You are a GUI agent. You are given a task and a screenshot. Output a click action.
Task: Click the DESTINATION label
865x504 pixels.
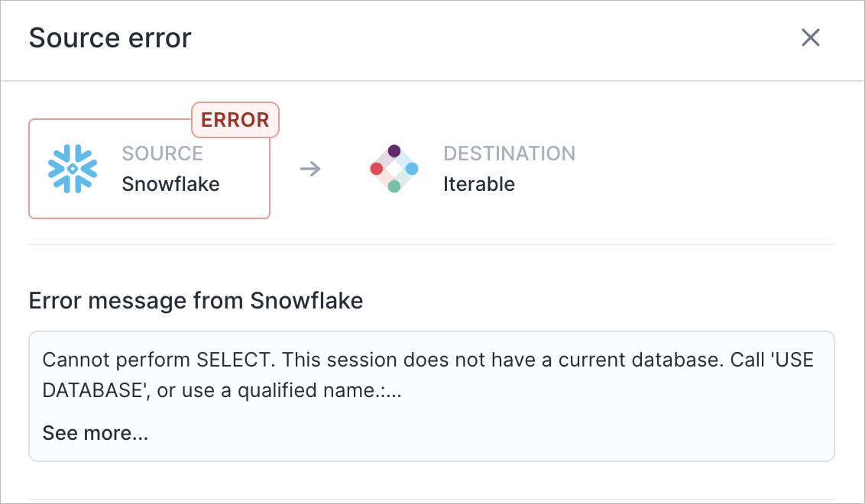coord(509,153)
